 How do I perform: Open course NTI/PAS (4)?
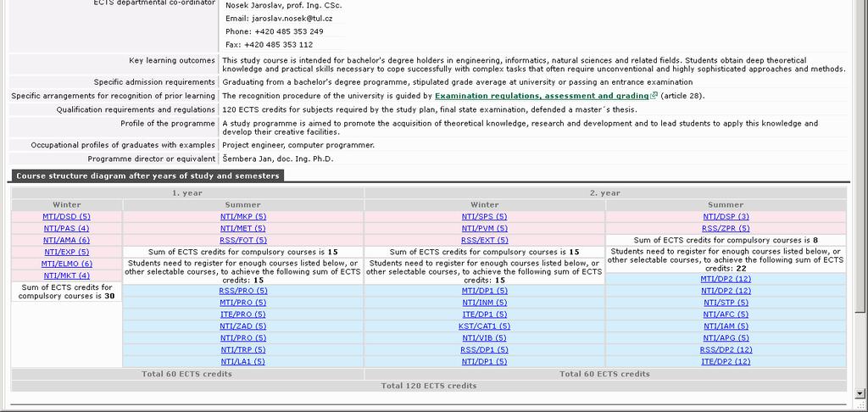[x=66, y=228]
